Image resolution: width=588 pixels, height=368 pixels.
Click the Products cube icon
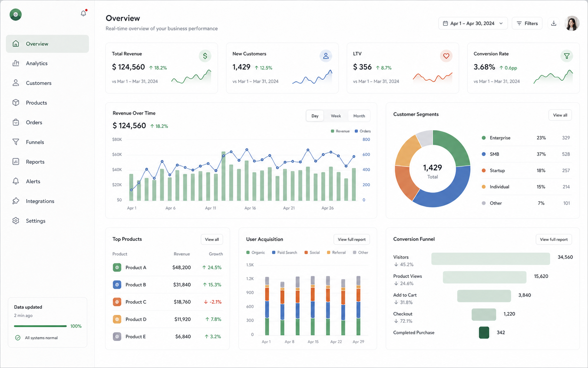[16, 103]
